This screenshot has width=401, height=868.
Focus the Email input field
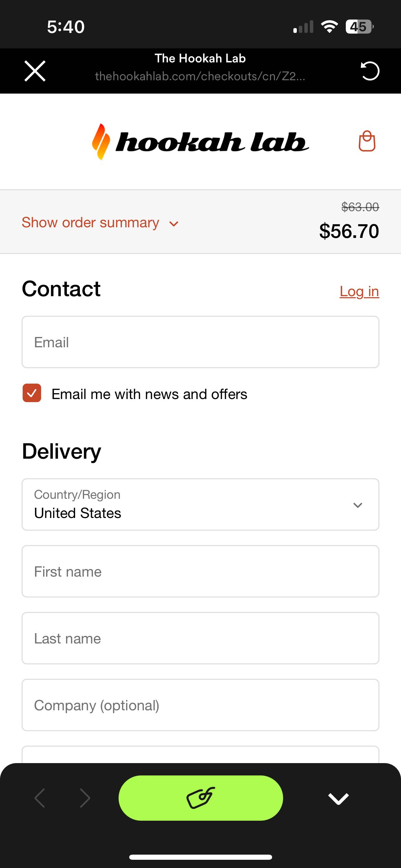200,342
